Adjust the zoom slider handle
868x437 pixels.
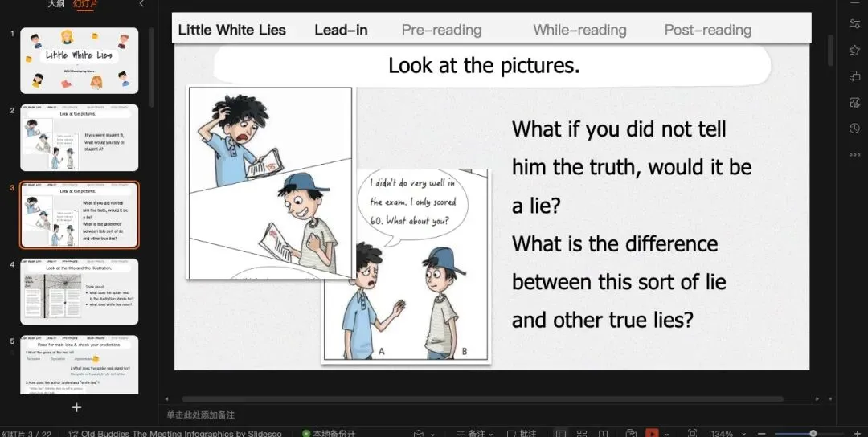click(x=813, y=434)
